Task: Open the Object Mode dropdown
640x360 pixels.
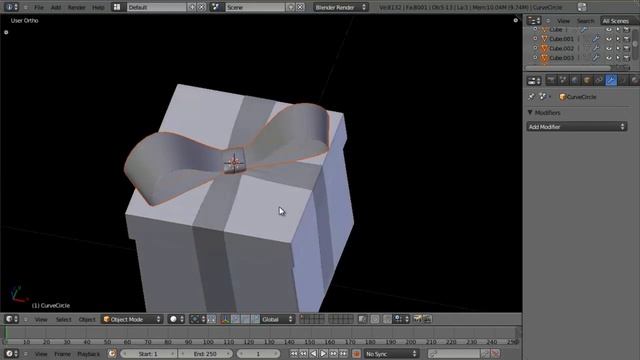Action: tap(132, 319)
